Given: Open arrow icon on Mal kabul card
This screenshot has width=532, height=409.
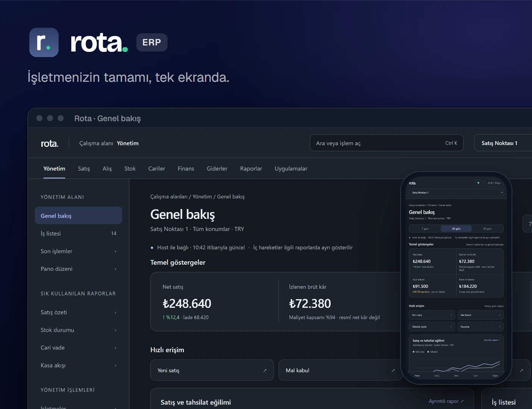Looking at the screenshot, I should click(393, 370).
